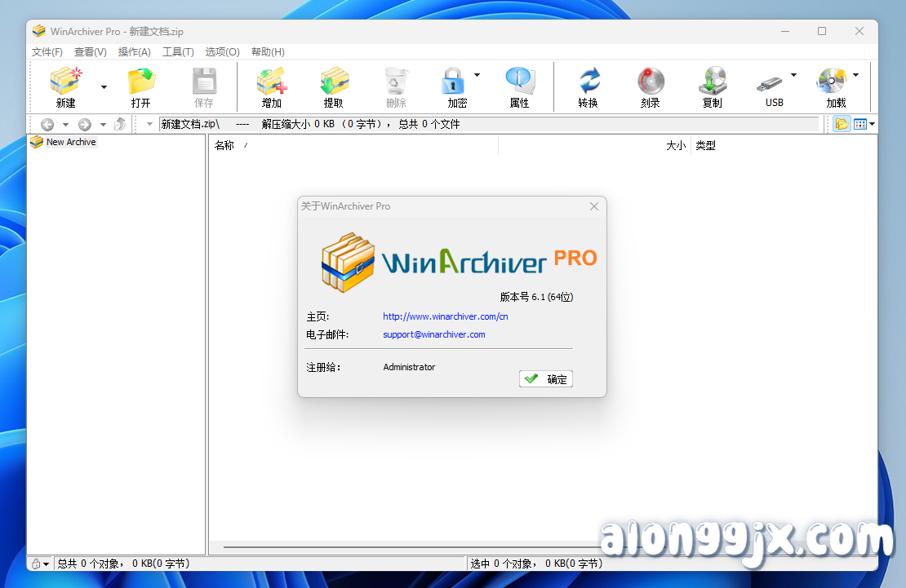Image resolution: width=906 pixels, height=588 pixels.
Task: View archive properties with the 属性 icon
Action: (x=519, y=86)
